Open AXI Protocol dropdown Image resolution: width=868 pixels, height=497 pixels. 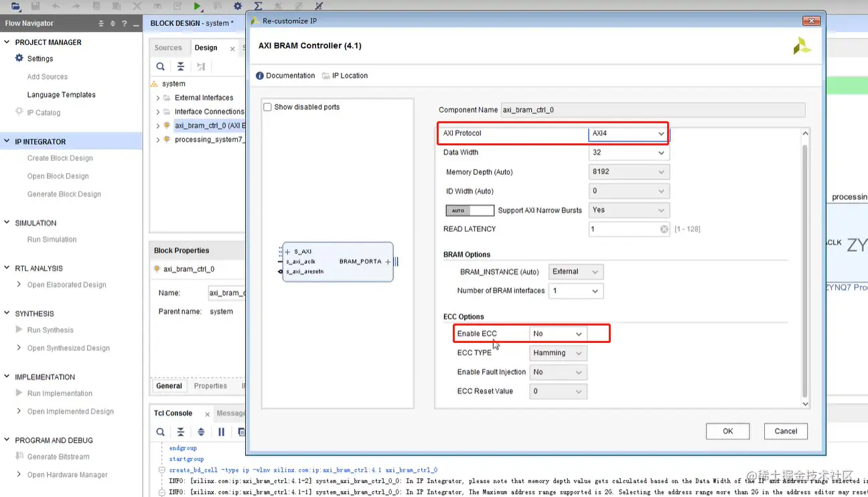(629, 133)
